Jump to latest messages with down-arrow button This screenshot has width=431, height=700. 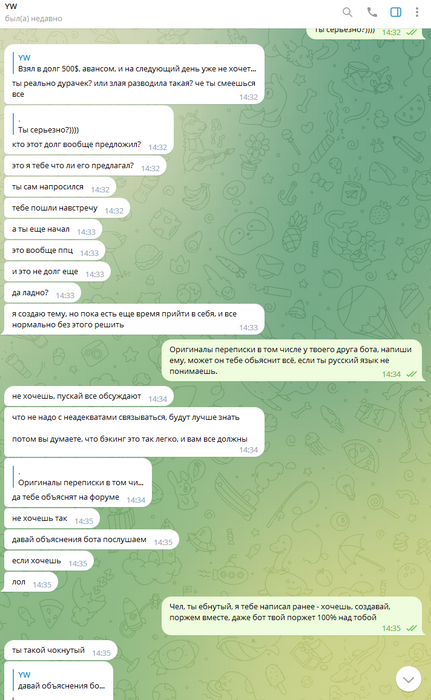[x=408, y=679]
